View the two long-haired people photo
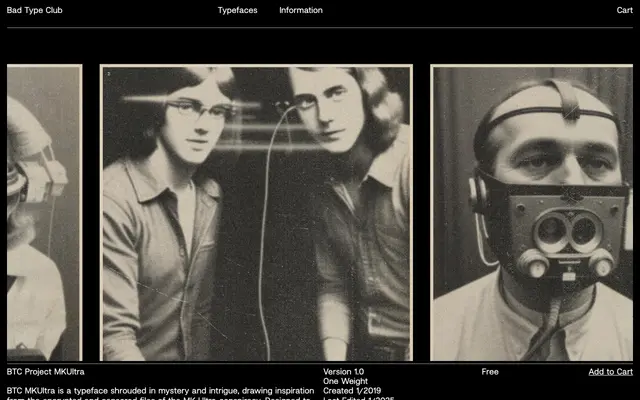The image size is (640, 400). (x=256, y=213)
